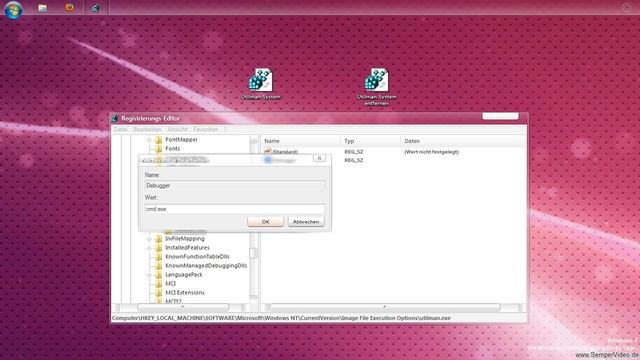Close the edit string dialog

[x=319, y=158]
